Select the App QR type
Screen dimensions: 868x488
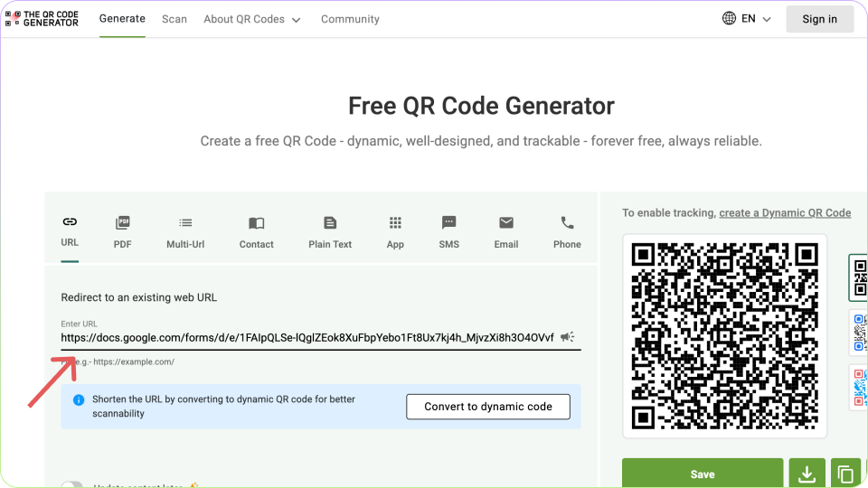[395, 232]
